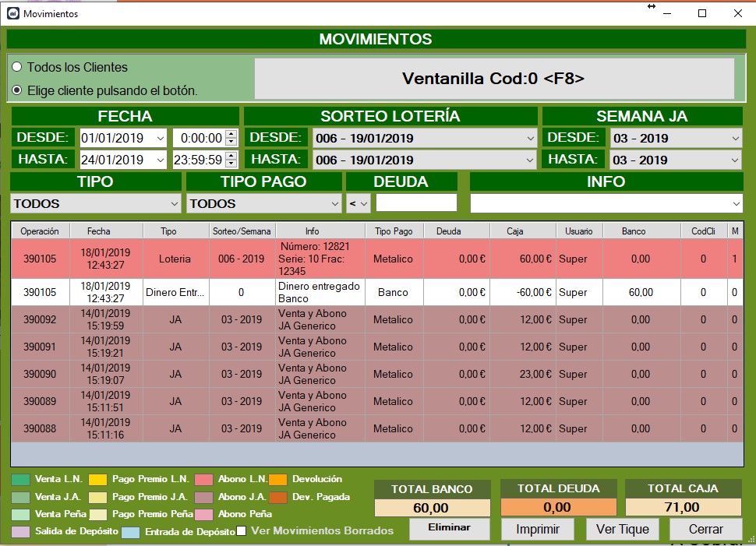Select operation 390088 row
Viewport: 756px width, 546px height.
(377, 428)
